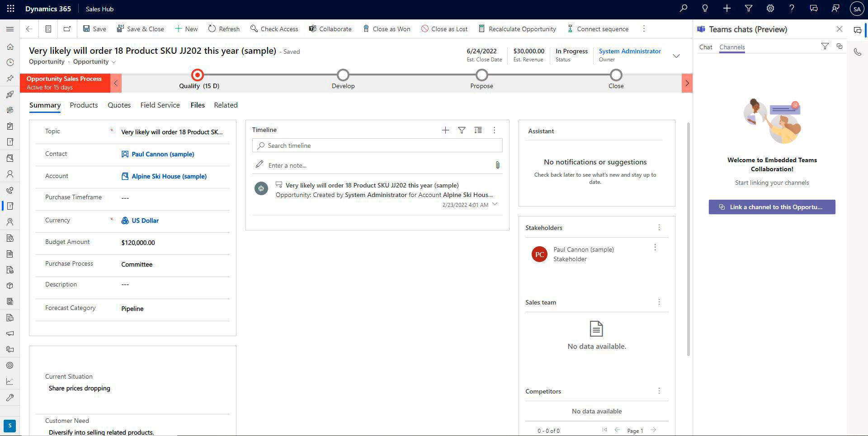Click Close as Won

coord(387,29)
